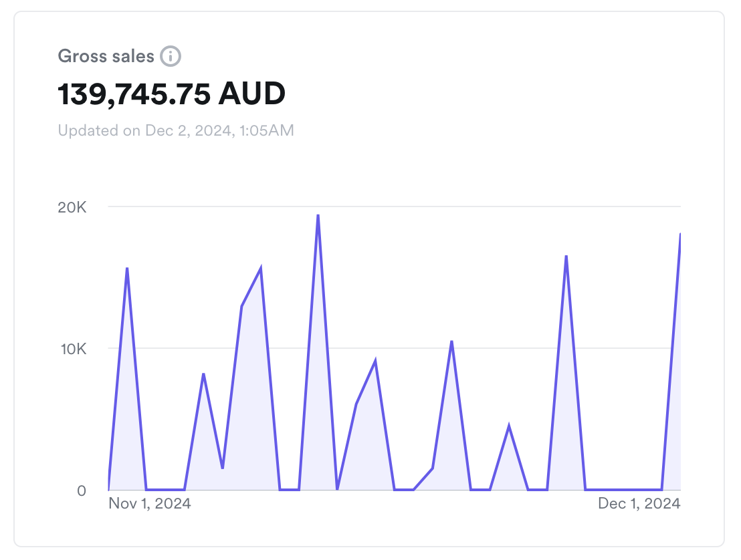Click the final peak near Dec 1
741x560 pixels.
tap(681, 234)
